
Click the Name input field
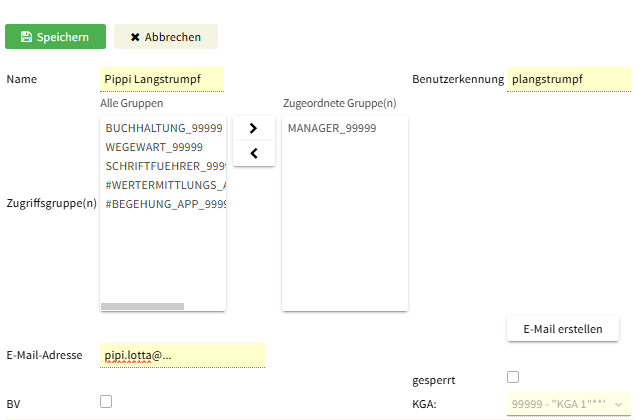click(162, 79)
